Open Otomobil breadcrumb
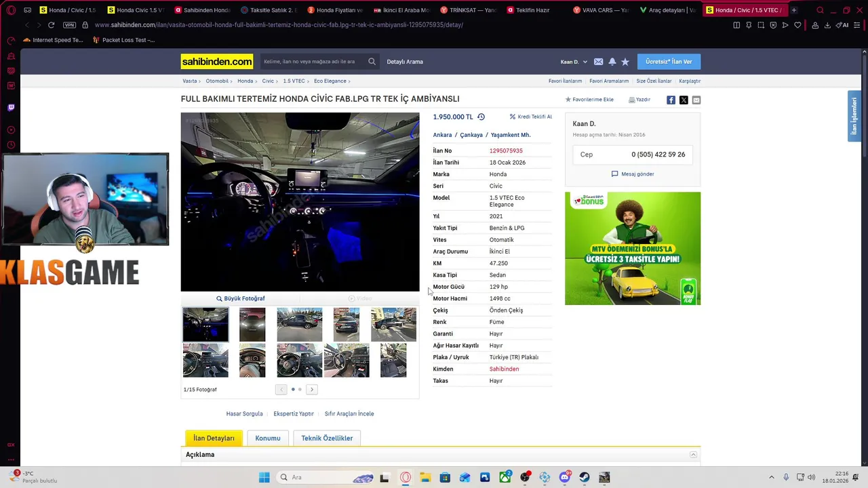The height and width of the screenshot is (488, 868). click(x=217, y=81)
